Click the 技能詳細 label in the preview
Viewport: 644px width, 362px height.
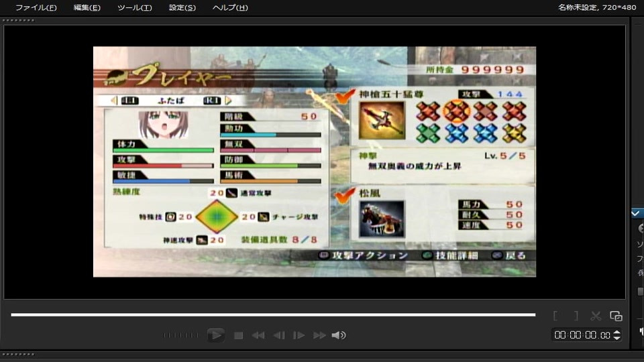(x=457, y=255)
